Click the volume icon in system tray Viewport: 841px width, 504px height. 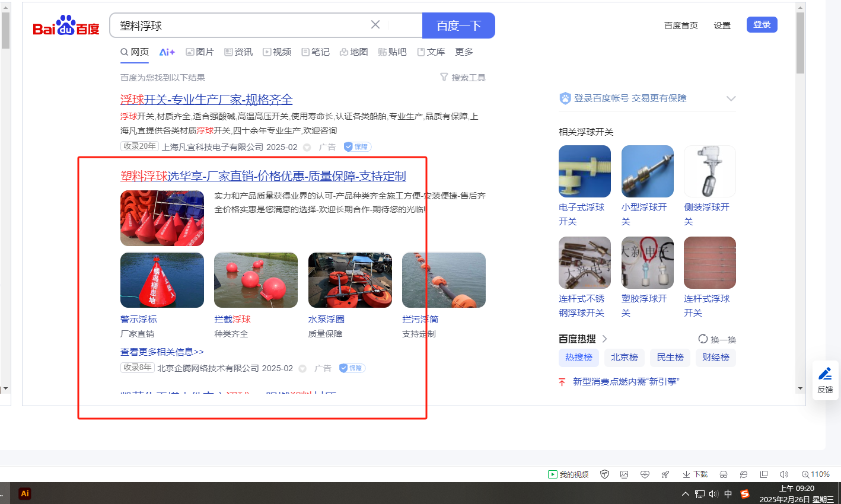[713, 494]
